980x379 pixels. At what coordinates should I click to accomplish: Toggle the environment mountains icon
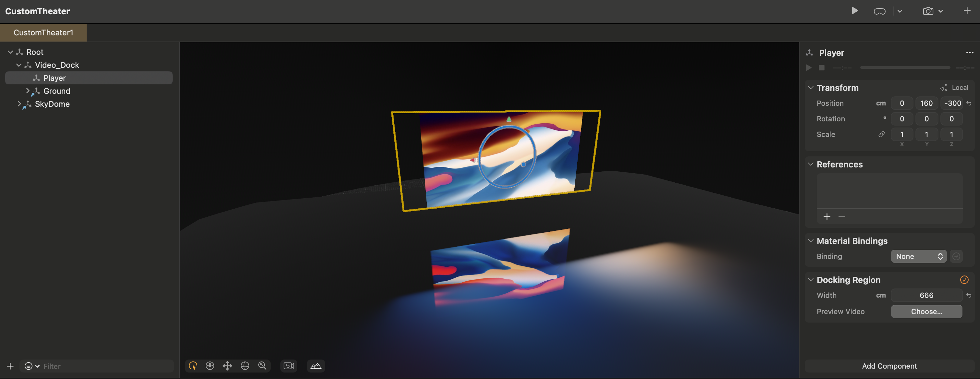[316, 366]
